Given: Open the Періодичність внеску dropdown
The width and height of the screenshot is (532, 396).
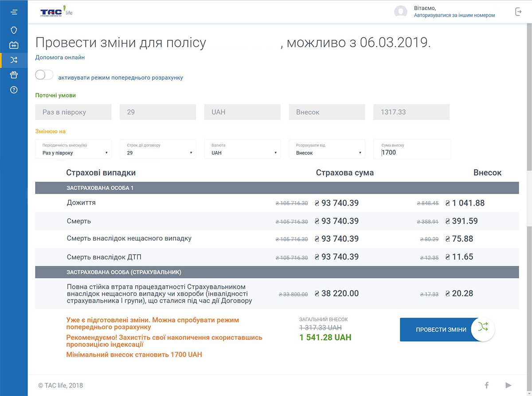Looking at the screenshot, I should [73, 149].
